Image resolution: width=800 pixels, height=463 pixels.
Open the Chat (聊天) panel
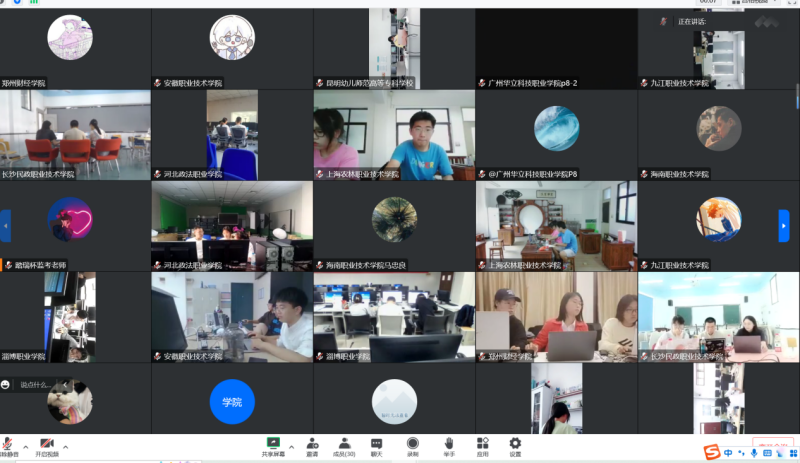coord(376,444)
